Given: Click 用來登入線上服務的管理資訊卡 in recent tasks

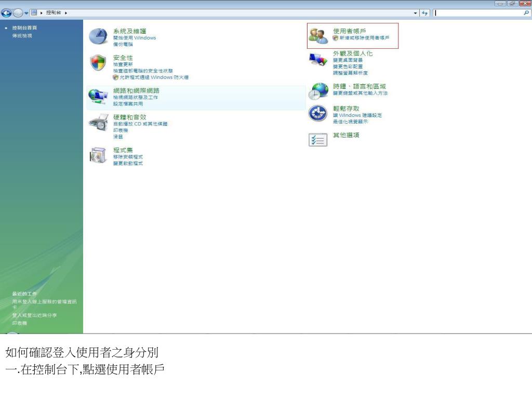Looking at the screenshot, I should pos(45,304).
